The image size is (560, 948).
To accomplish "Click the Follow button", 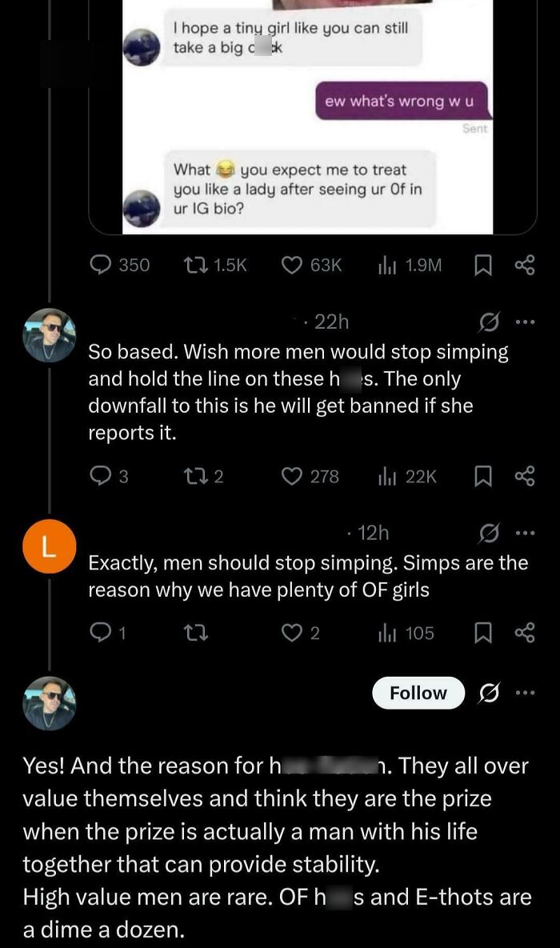I will [418, 693].
